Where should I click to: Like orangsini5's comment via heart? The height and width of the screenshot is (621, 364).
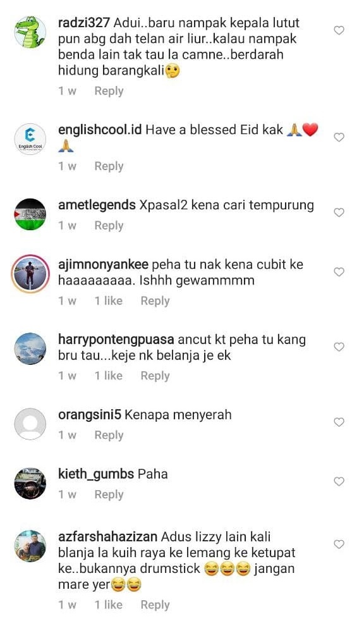pos(339,422)
